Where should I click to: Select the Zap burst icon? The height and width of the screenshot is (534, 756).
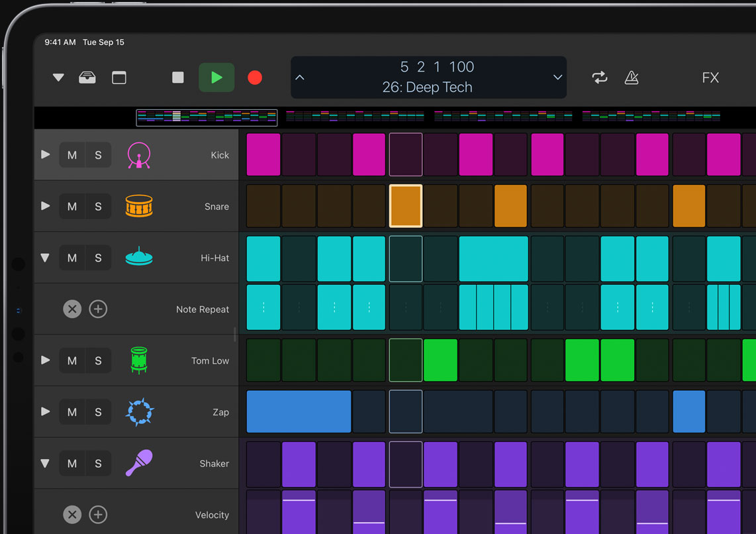[x=140, y=412]
